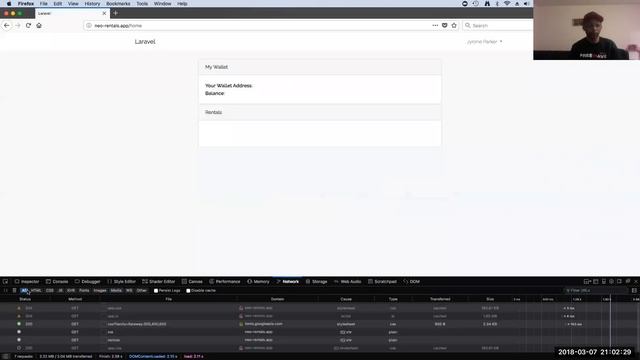The image size is (640, 360).
Task: Filter network requests by JS
Action: (60, 291)
